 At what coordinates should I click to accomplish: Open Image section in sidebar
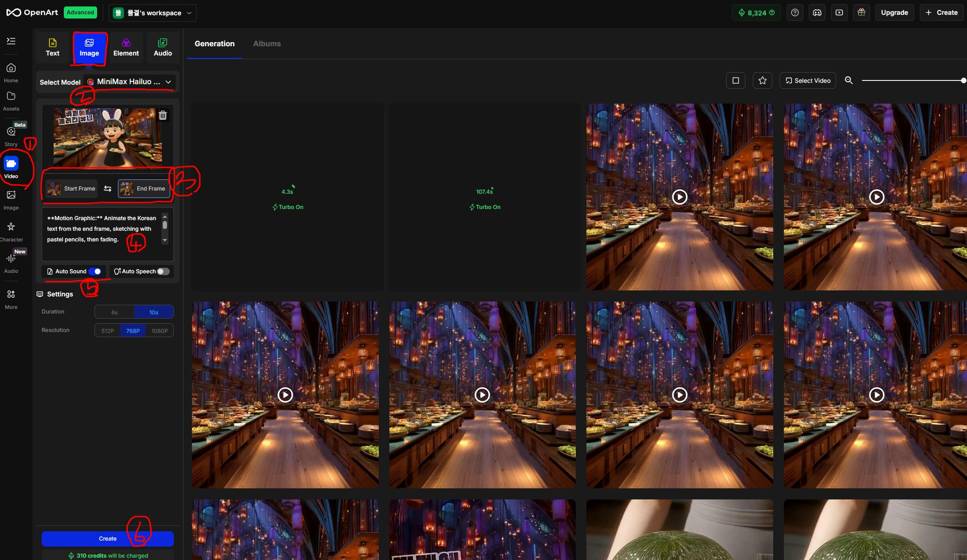(x=11, y=200)
